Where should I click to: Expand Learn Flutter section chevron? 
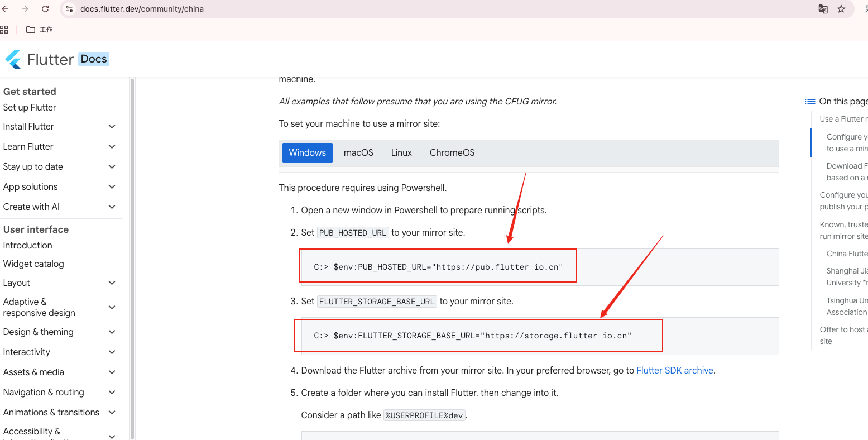[x=112, y=147]
